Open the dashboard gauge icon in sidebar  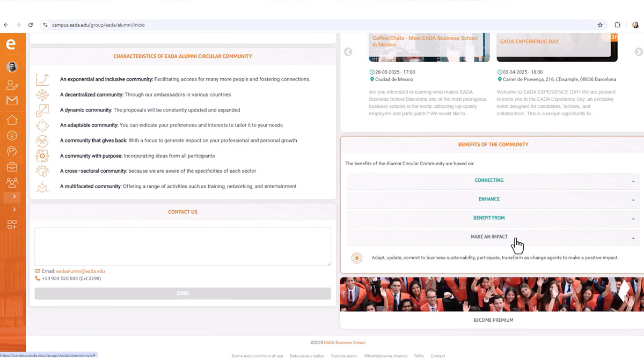pos(12,136)
